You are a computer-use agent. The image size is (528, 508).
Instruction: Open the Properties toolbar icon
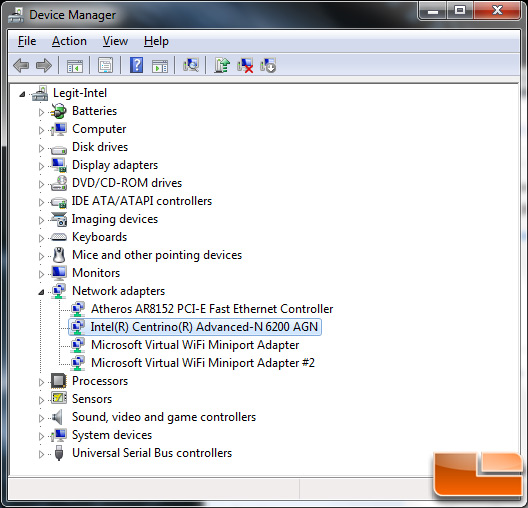(x=105, y=65)
